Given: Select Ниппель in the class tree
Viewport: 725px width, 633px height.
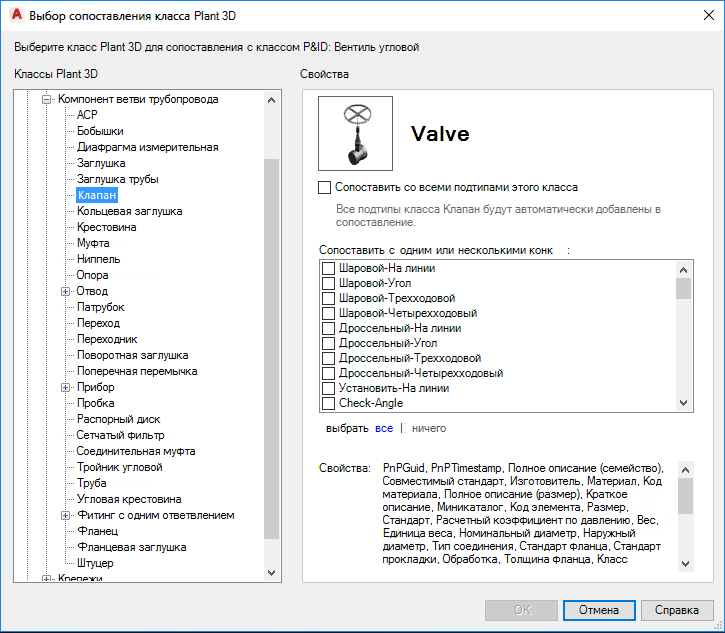Looking at the screenshot, I should (98, 259).
